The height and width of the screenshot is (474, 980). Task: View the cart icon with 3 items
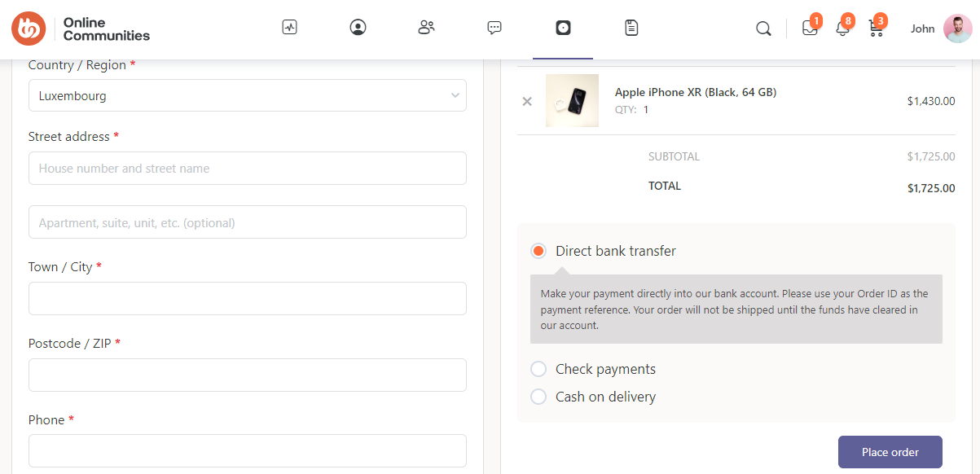[x=876, y=28]
